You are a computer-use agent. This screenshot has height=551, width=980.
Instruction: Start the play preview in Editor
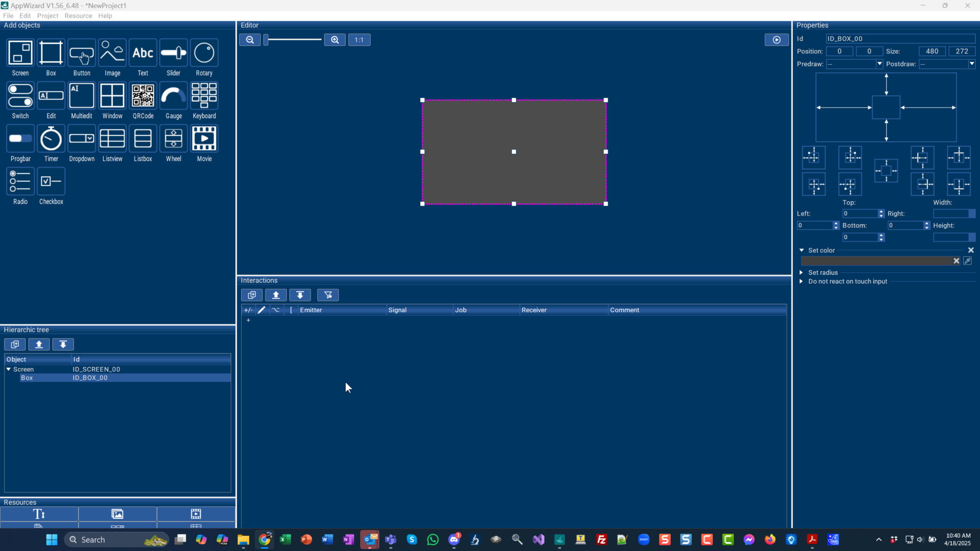click(x=777, y=40)
